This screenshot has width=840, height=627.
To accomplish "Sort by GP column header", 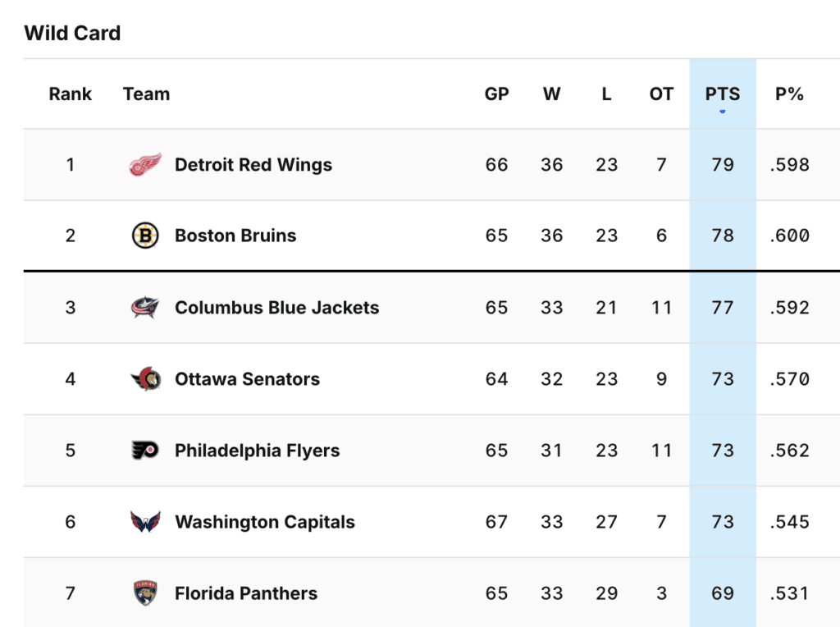I will [x=496, y=94].
